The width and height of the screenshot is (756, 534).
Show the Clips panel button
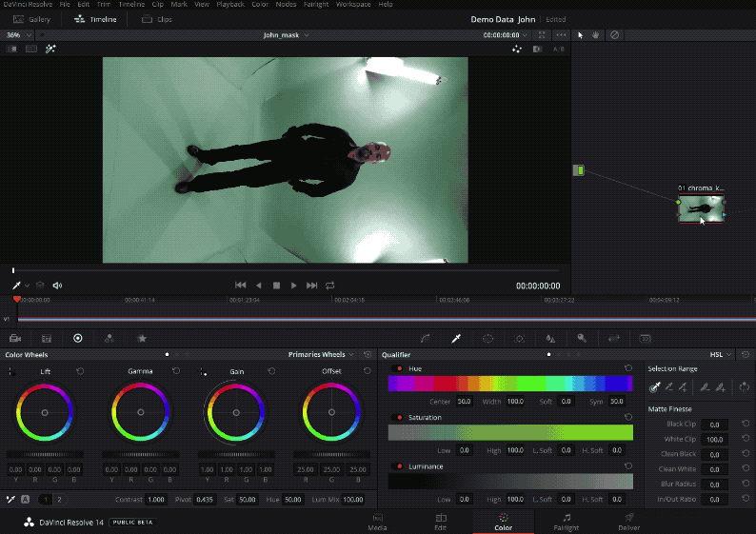(x=157, y=19)
